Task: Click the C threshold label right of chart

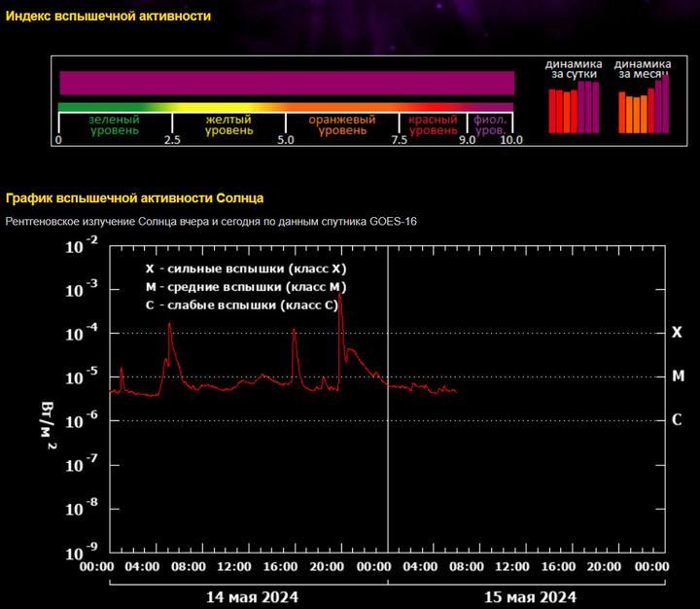Action: click(x=677, y=420)
